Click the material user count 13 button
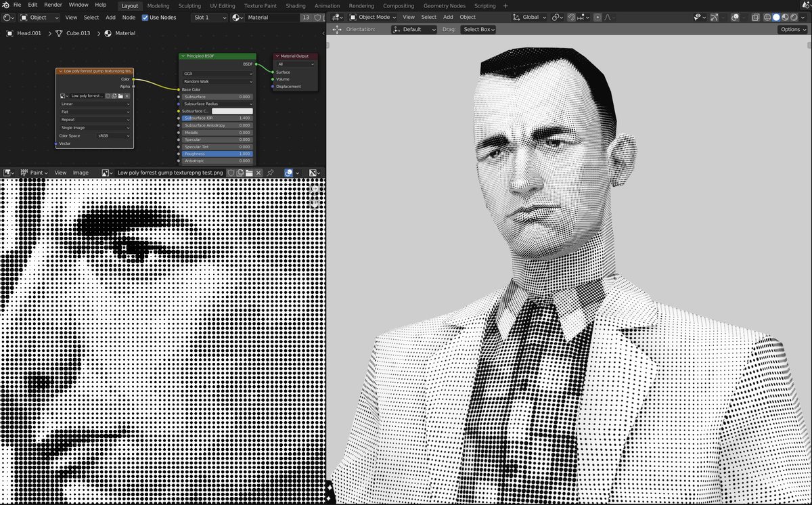 click(x=306, y=17)
